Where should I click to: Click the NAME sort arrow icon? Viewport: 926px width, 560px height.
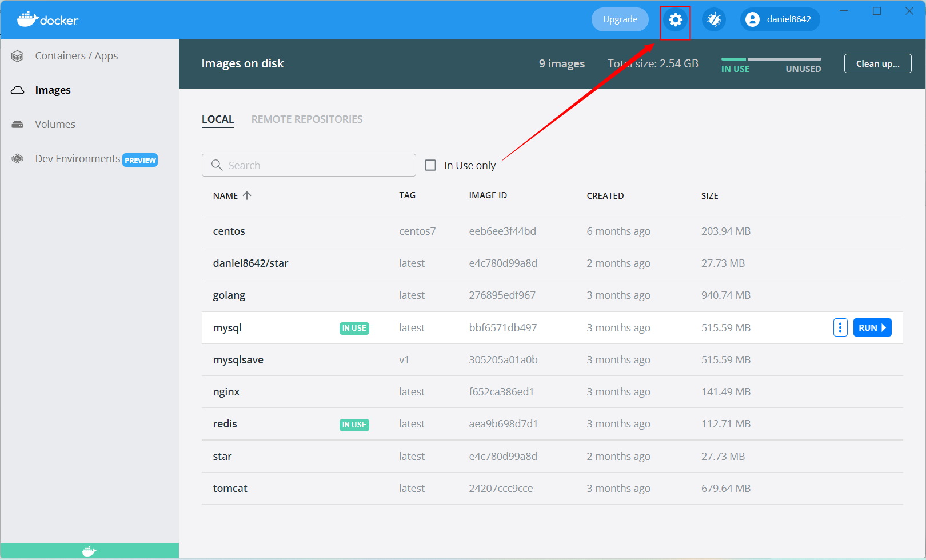[247, 195]
